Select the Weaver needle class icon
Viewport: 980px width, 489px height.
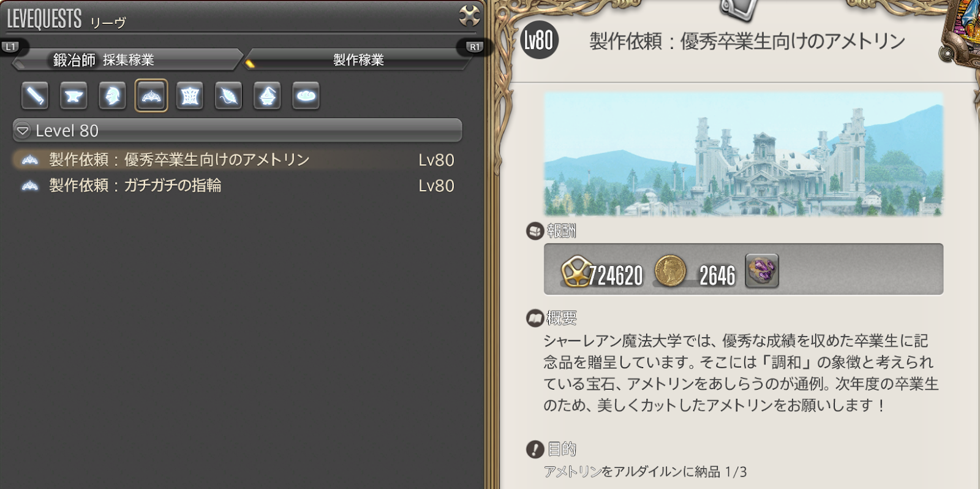tap(228, 96)
